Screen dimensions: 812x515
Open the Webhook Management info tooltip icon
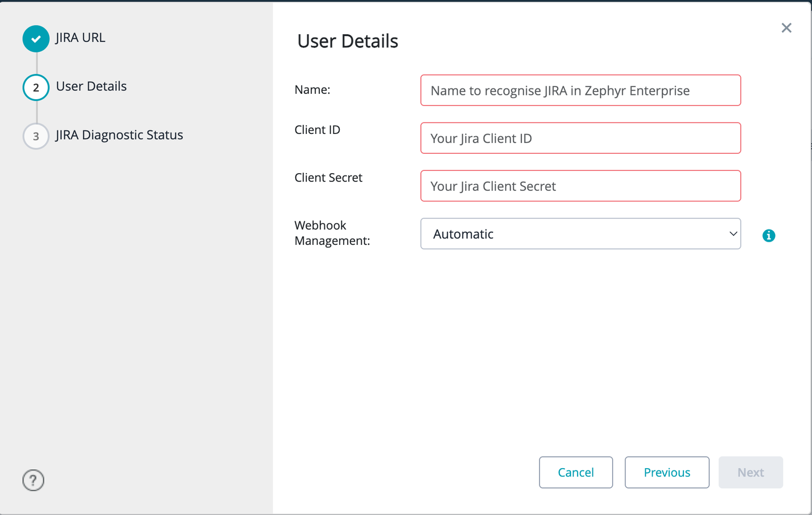pos(769,235)
